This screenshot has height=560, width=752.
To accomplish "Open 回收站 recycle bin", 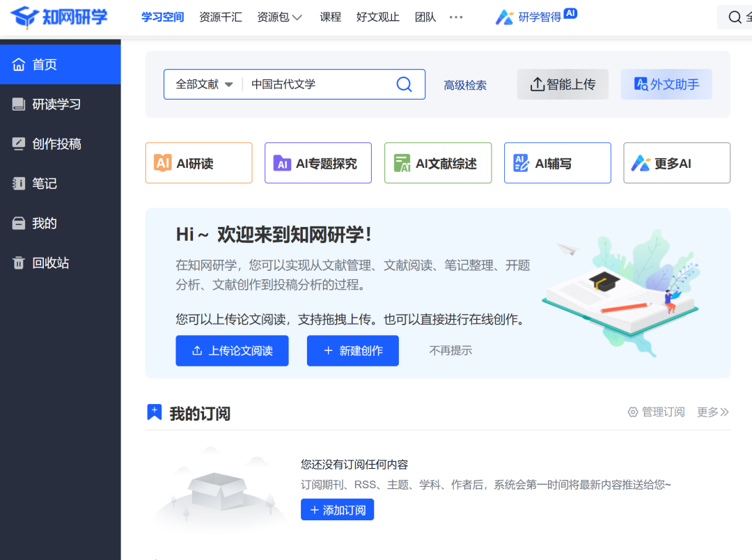I will pyautogui.click(x=61, y=263).
